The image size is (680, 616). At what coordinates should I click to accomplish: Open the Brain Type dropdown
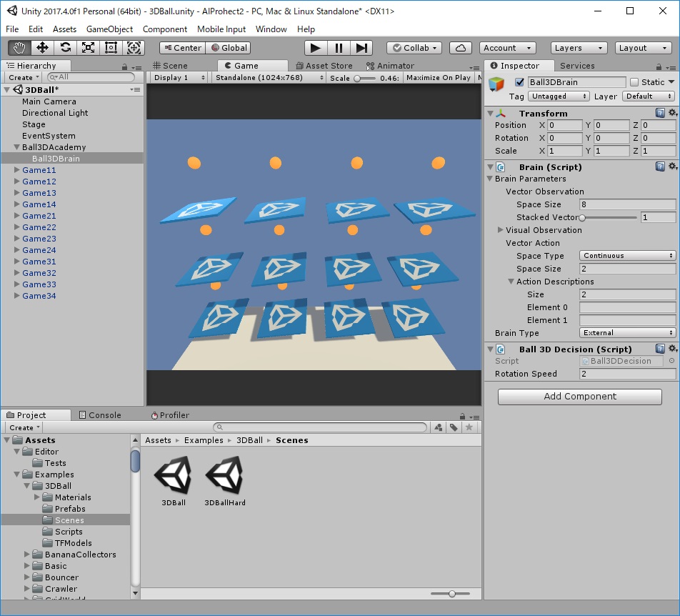point(627,333)
